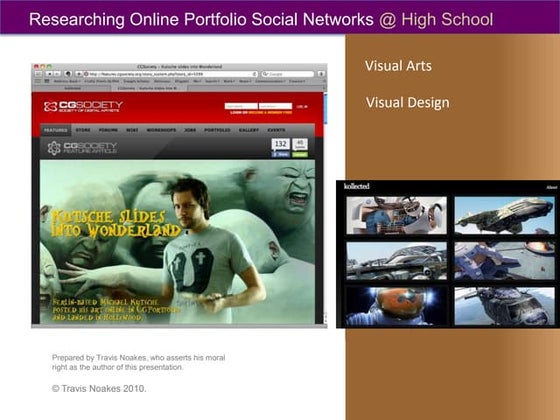
Task: Click the Facebook Share button under 132
Action: 281,154
